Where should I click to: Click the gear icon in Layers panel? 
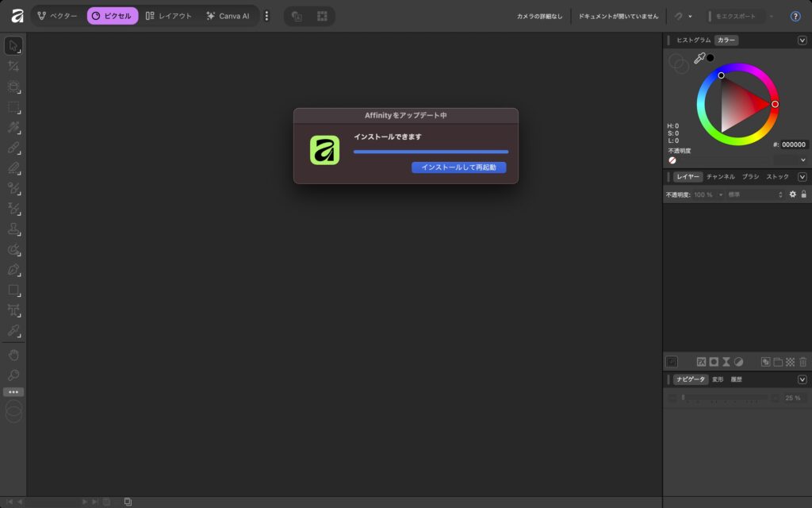792,194
